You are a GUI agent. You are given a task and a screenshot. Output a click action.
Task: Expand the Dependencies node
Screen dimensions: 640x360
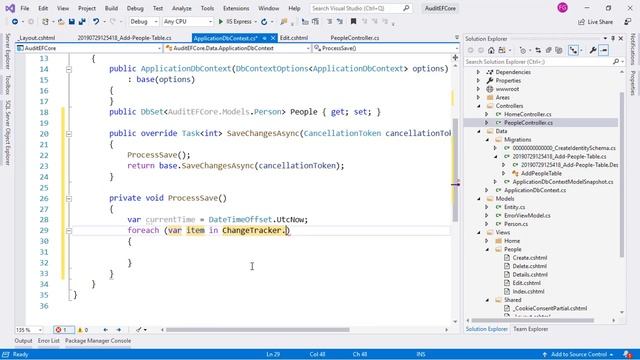point(479,72)
